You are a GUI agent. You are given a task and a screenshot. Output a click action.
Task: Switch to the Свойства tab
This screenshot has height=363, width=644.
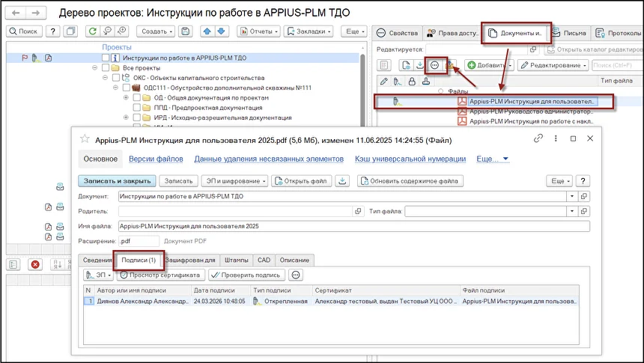[x=398, y=33]
